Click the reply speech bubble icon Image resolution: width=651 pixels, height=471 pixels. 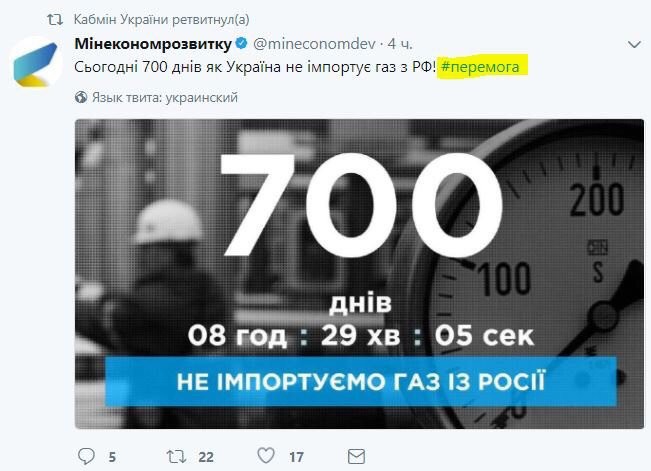coord(86,456)
